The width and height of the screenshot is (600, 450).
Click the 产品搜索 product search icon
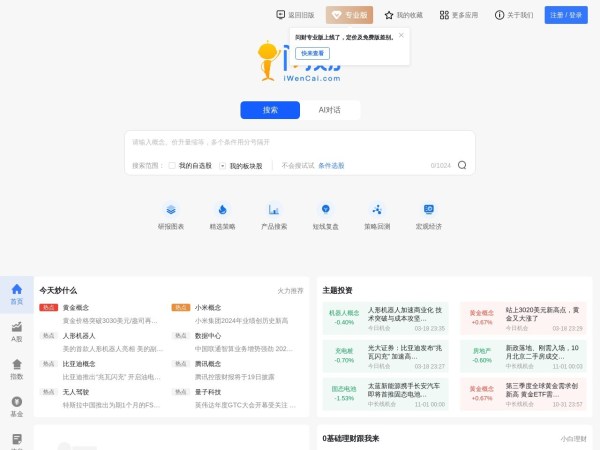pos(273,210)
